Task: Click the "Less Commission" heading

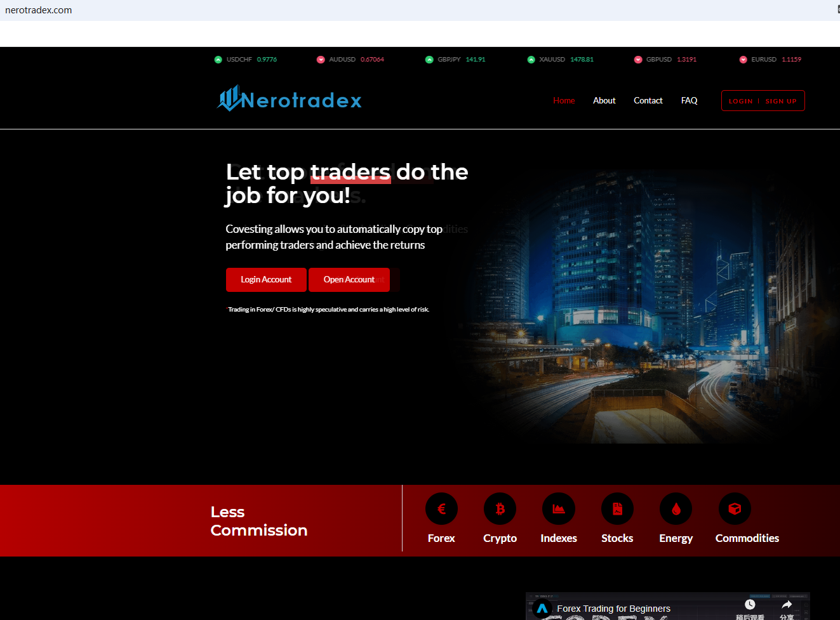Action: (x=259, y=521)
